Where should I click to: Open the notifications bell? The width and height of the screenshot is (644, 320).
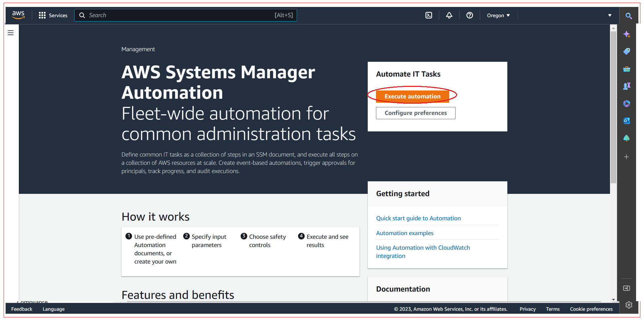tap(449, 15)
